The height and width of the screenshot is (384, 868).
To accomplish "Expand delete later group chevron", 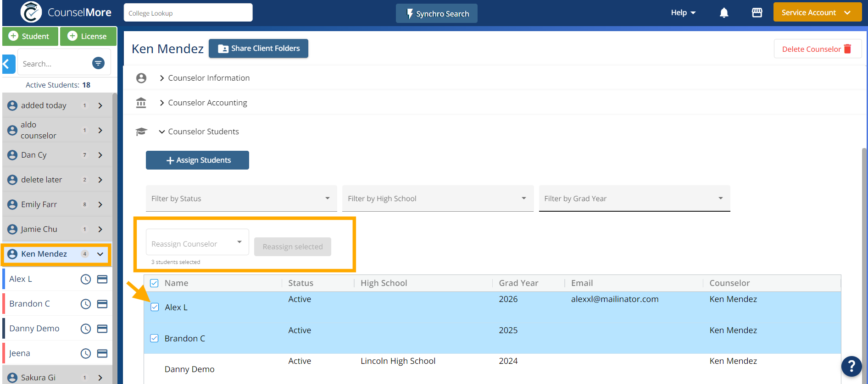I will (100, 180).
